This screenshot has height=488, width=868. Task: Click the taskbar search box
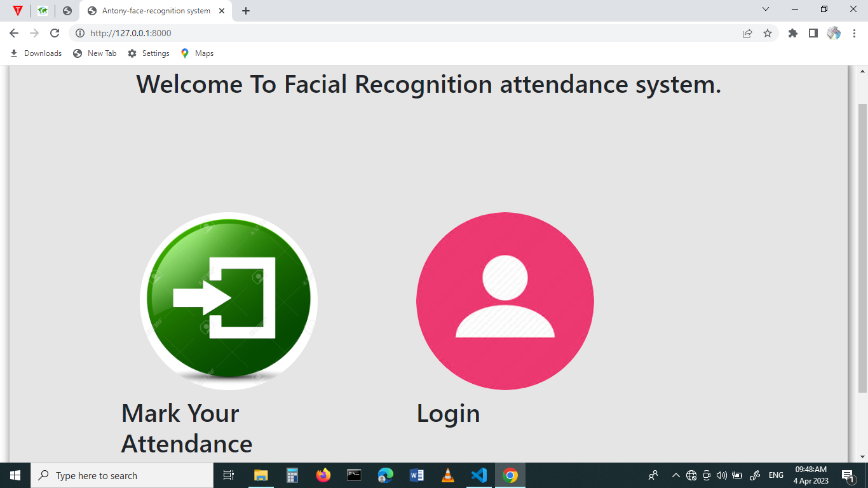click(122, 475)
